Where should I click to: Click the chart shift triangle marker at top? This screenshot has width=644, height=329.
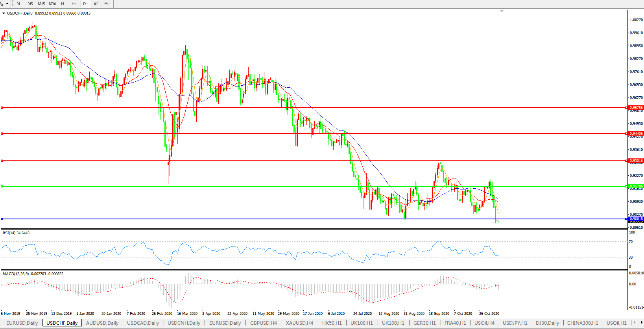click(x=502, y=11)
